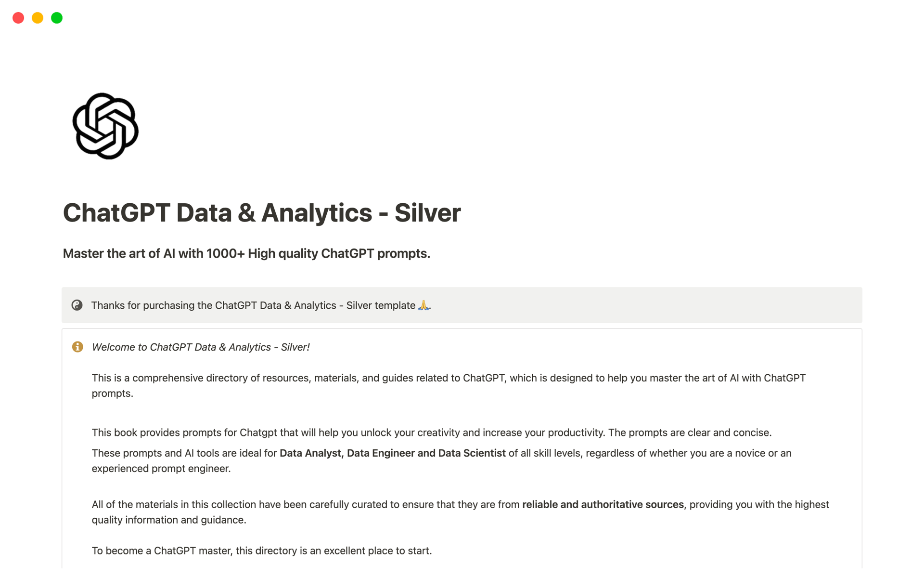The image size is (924, 578).
Task: Click the bold text Data Analyst, Data Engineer
Action: pos(392,453)
